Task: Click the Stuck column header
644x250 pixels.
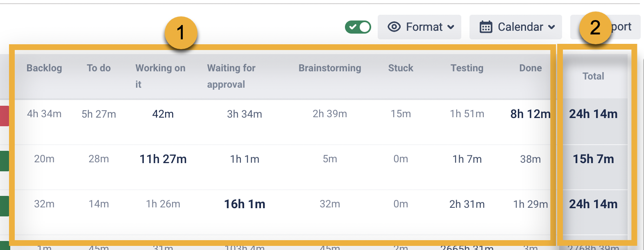Action: pos(401,68)
